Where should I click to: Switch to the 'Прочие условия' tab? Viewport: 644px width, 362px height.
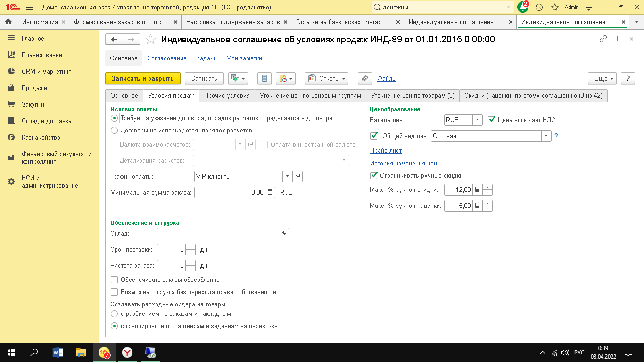point(227,96)
